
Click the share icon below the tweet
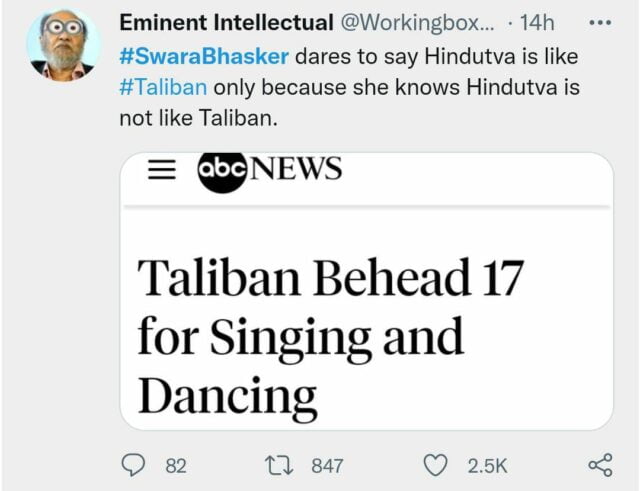click(x=600, y=465)
